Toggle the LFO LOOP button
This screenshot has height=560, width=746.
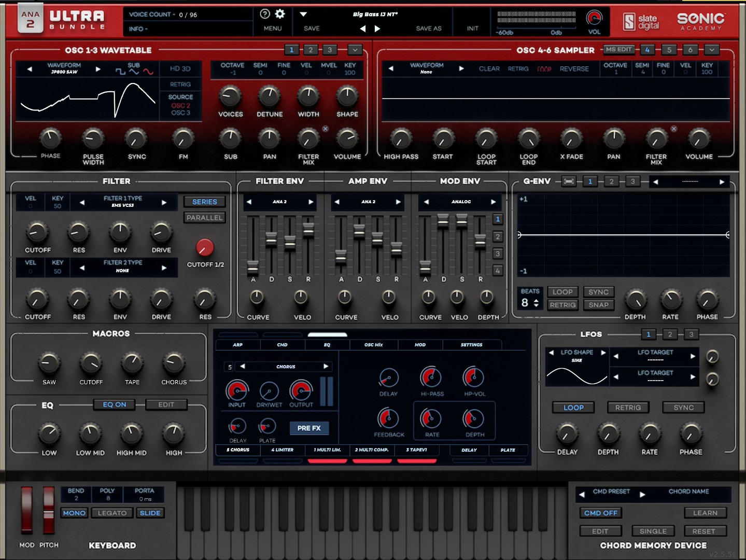(573, 408)
